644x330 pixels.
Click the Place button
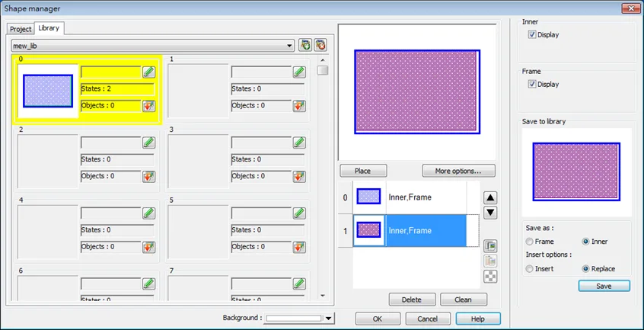pyautogui.click(x=363, y=171)
